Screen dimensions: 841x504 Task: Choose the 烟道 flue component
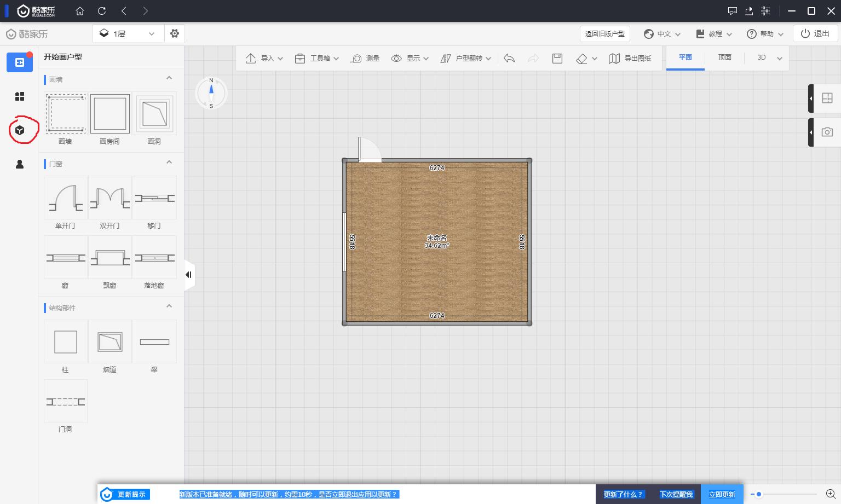(110, 342)
